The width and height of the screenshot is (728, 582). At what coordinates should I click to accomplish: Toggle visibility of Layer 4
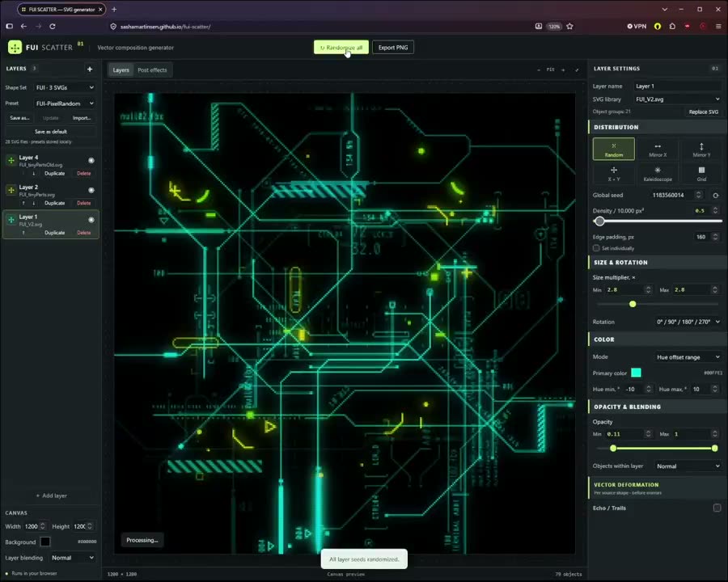(x=91, y=161)
